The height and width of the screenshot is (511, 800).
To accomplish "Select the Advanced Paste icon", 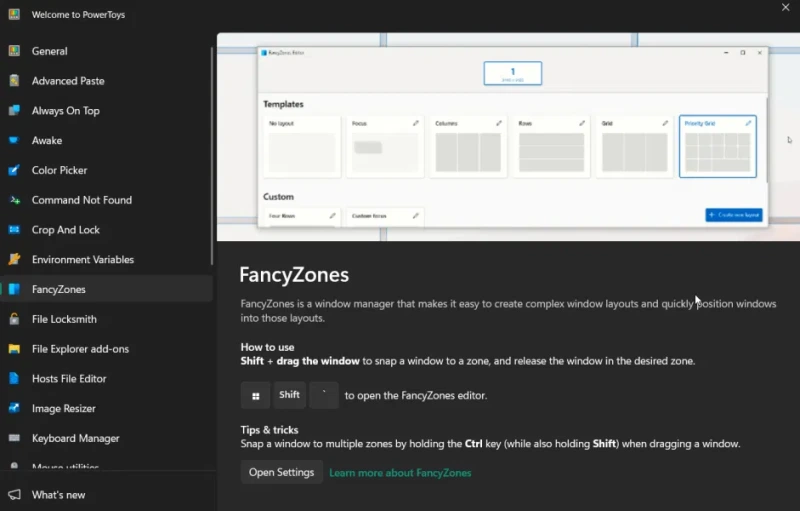I will pos(14,81).
